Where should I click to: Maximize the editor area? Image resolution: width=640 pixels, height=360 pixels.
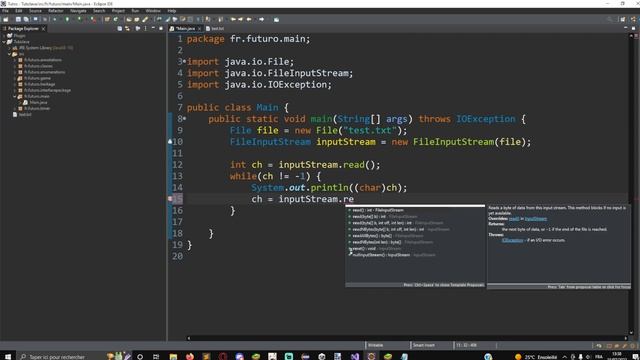coord(633,28)
